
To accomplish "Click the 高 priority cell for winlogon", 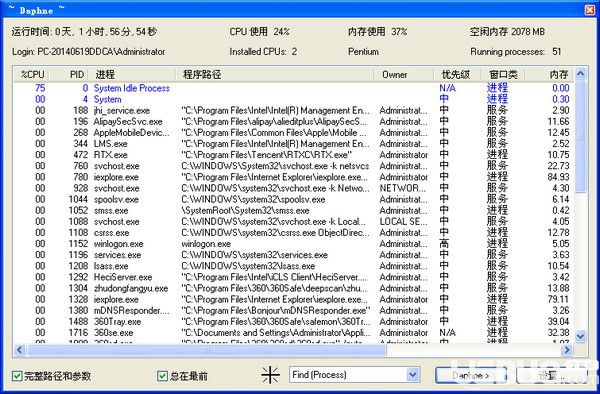I will coord(444,244).
